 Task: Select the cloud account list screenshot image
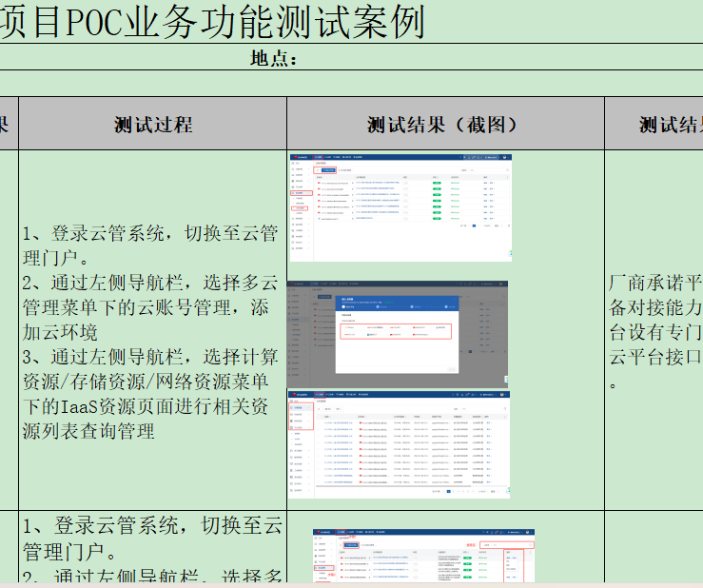tap(400, 208)
